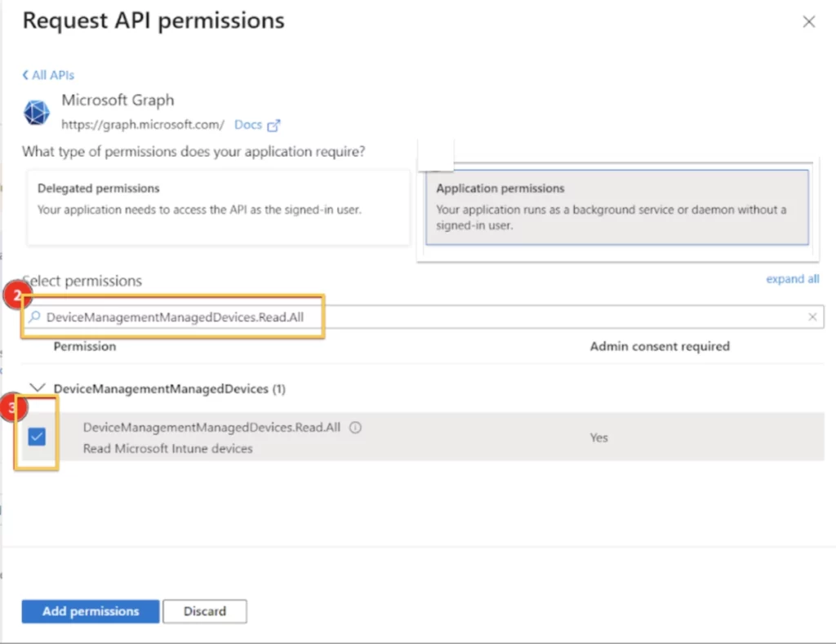The width and height of the screenshot is (836, 644).
Task: Focus the Select permissions search field
Action: [x=425, y=318]
